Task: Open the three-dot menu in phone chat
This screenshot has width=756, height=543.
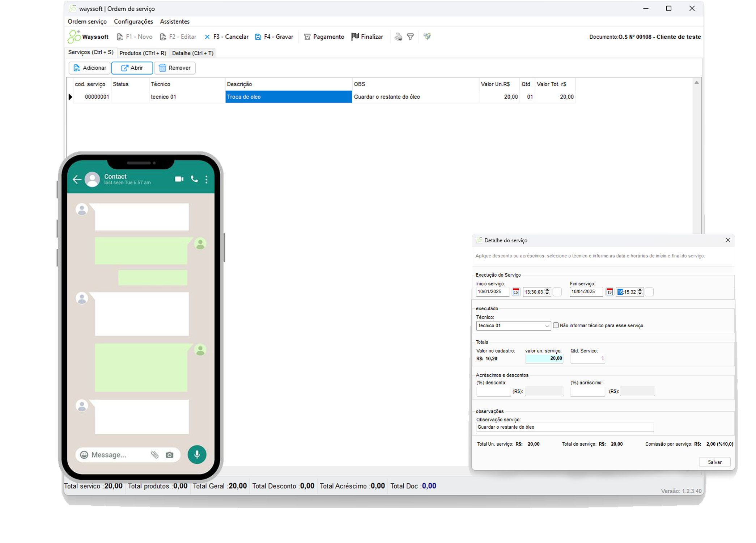Action: pos(207,179)
